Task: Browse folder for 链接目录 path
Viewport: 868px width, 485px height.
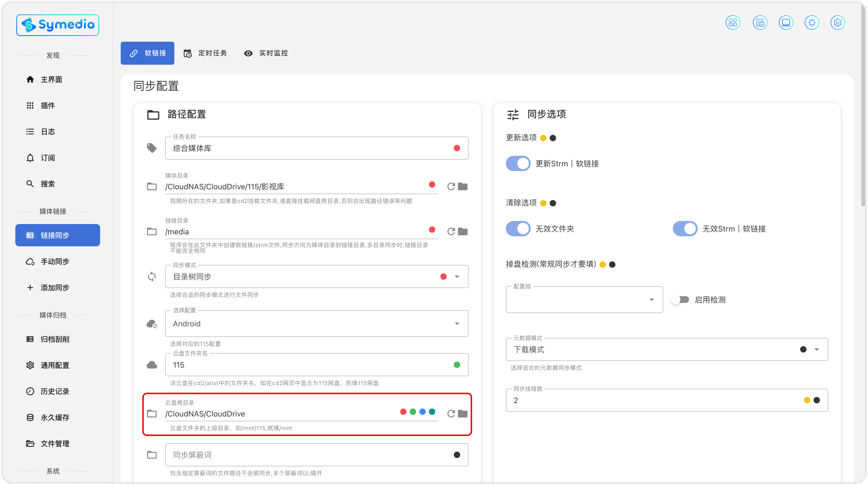Action: 463,231
